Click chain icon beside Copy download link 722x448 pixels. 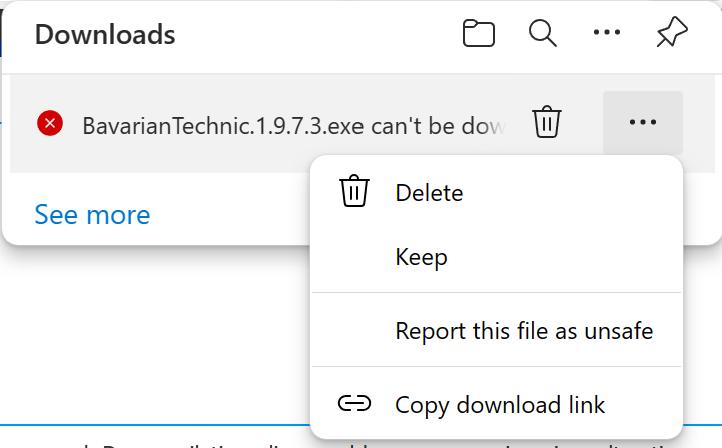coord(354,404)
